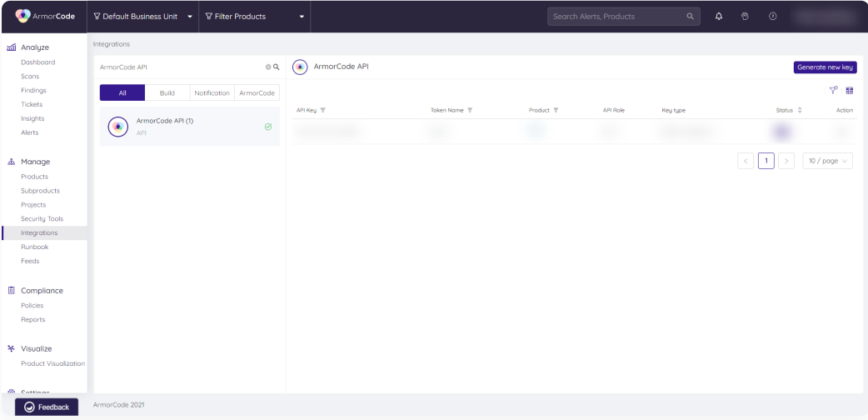The height and width of the screenshot is (420, 868).
Task: Go to the next page arrow
Action: [786, 161]
